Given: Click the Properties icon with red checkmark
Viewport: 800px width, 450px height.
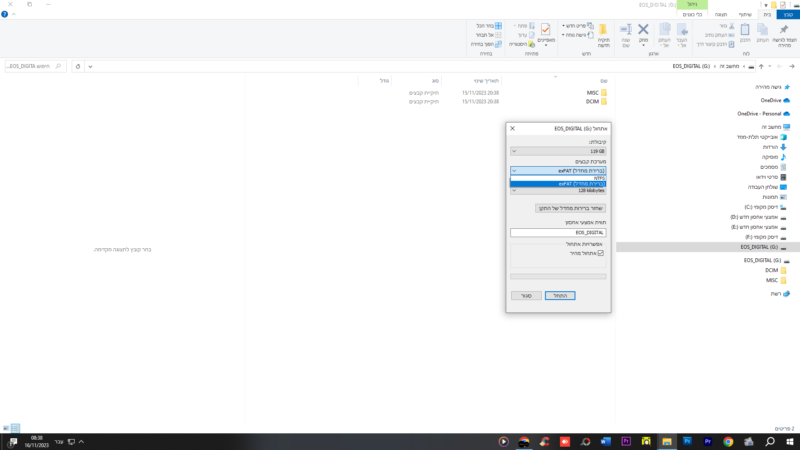Looking at the screenshot, I should coord(546,32).
